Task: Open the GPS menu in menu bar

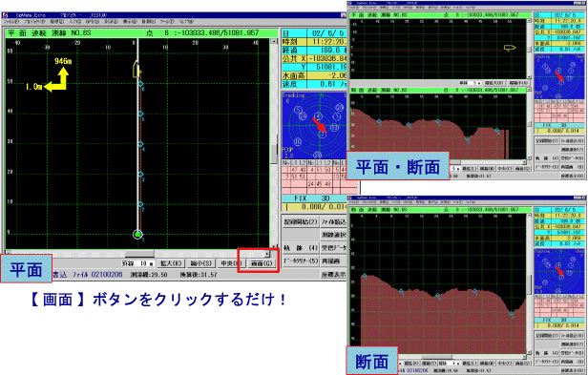Action: pos(92,22)
